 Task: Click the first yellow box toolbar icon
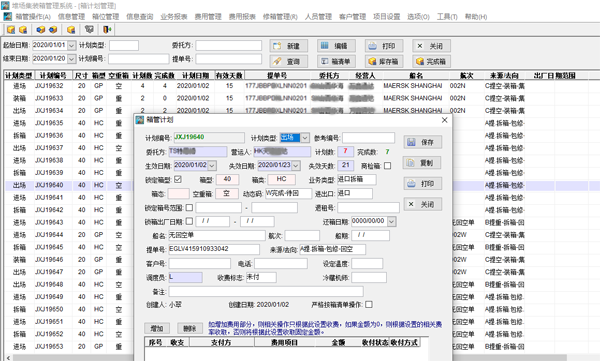[x=11, y=29]
